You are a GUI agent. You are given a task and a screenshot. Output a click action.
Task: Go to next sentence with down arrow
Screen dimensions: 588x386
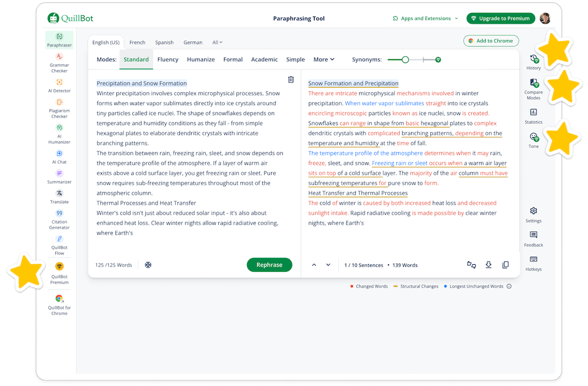point(328,265)
